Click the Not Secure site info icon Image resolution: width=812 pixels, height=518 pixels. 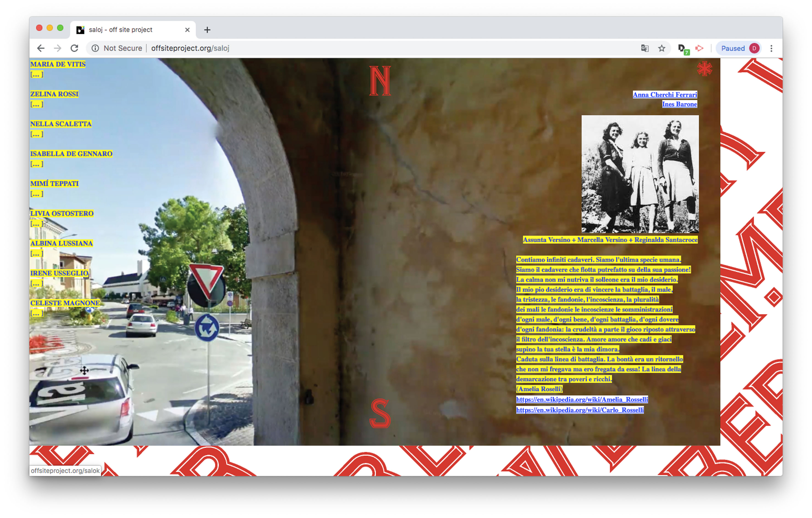[95, 48]
